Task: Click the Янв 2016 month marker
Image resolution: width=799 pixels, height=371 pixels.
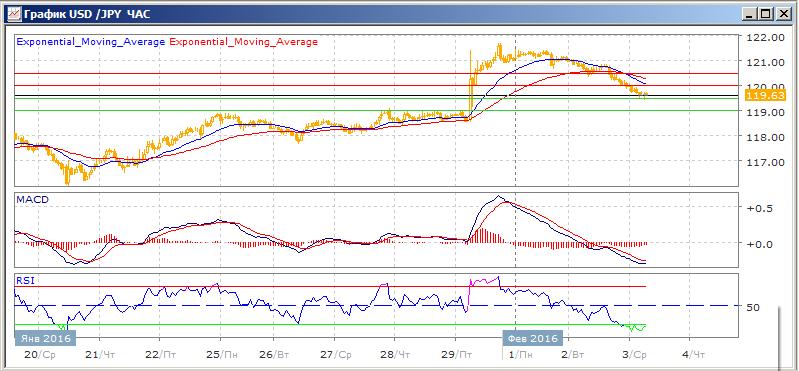Action: point(45,338)
